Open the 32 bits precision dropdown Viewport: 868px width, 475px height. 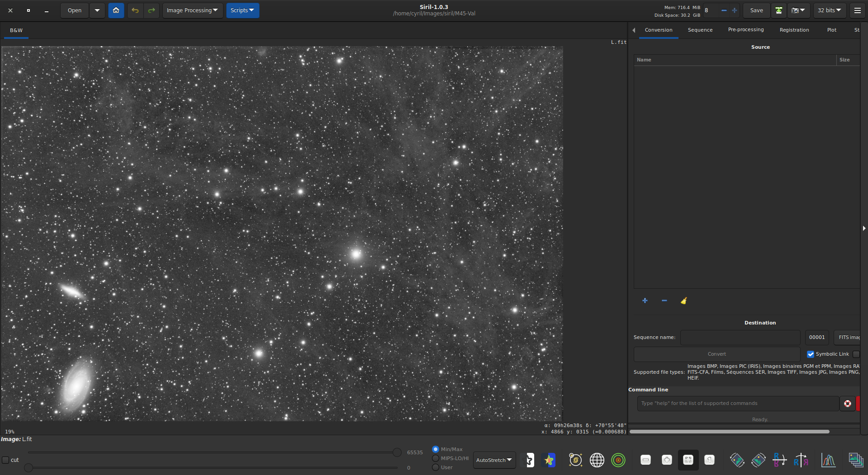[x=829, y=10]
